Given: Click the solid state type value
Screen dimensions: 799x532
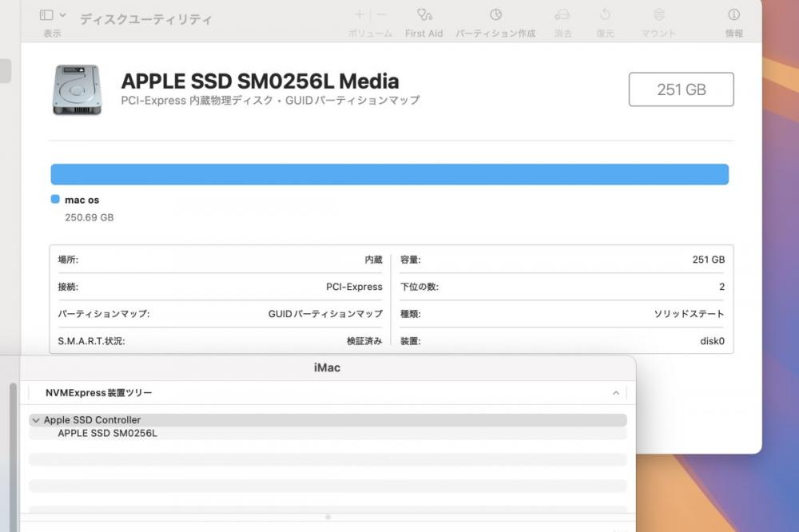Looking at the screenshot, I should [x=689, y=314].
